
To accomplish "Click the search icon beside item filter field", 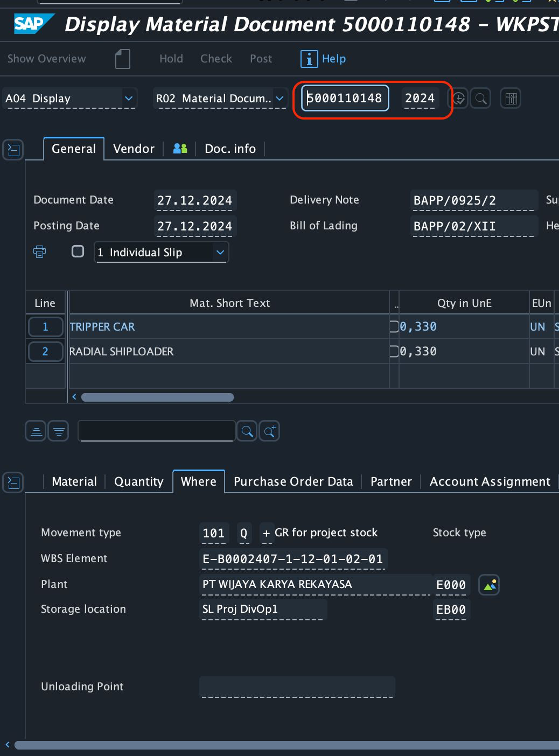I will pyautogui.click(x=247, y=431).
